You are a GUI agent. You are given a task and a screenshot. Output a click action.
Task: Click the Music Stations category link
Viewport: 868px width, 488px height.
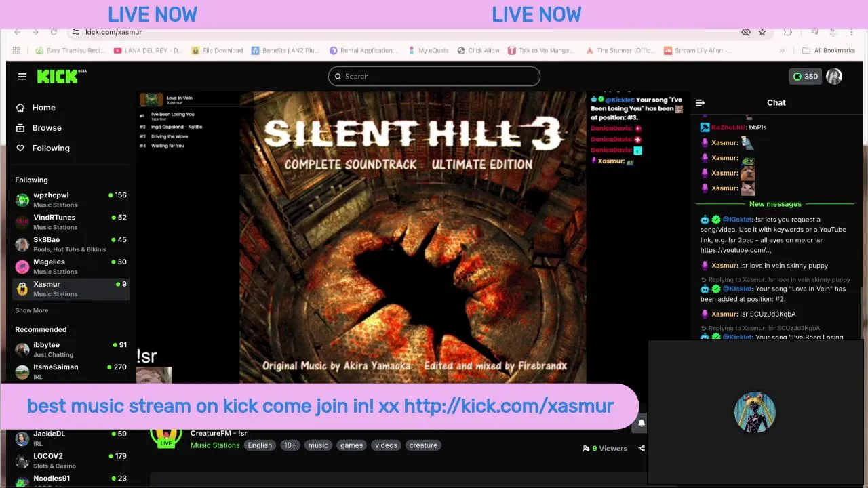pyautogui.click(x=215, y=445)
